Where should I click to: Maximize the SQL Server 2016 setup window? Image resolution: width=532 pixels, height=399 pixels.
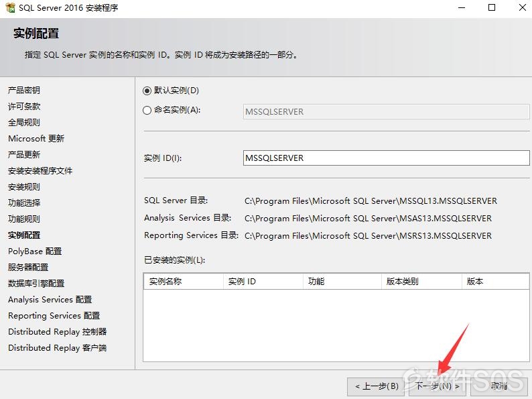492,7
